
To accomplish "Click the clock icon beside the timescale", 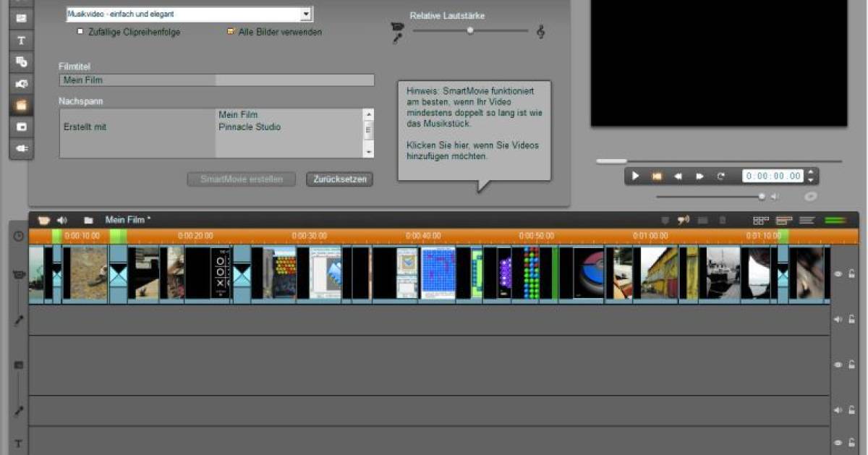I will (19, 236).
